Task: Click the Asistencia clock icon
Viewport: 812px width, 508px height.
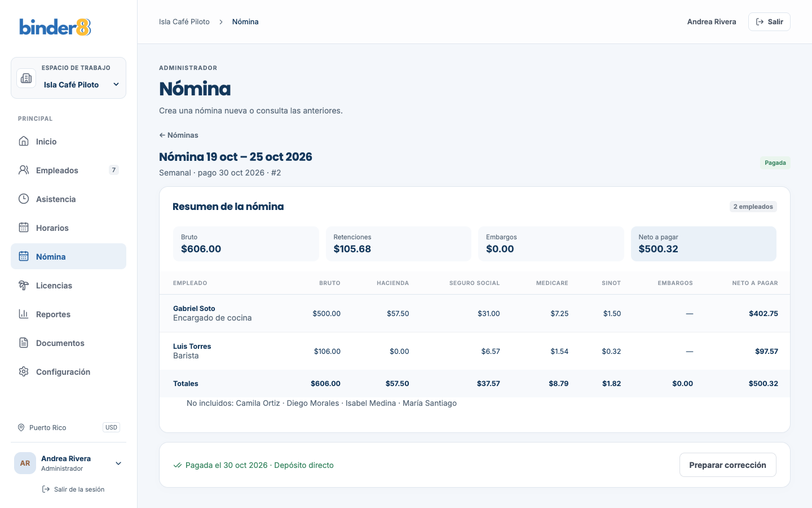Action: click(x=24, y=199)
